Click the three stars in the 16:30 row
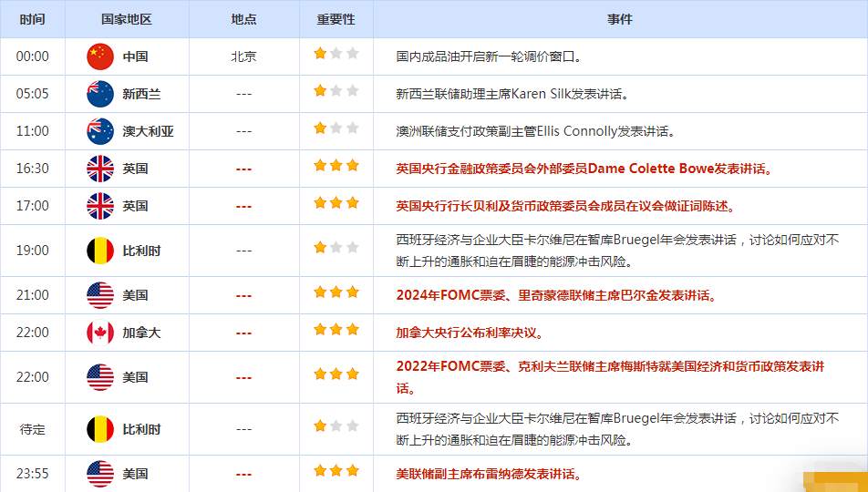 coord(336,166)
